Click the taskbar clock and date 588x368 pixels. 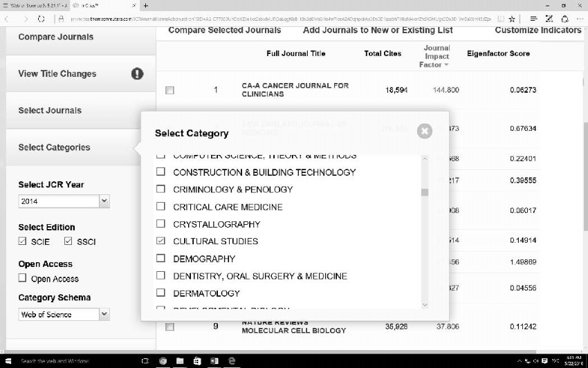pos(573,361)
